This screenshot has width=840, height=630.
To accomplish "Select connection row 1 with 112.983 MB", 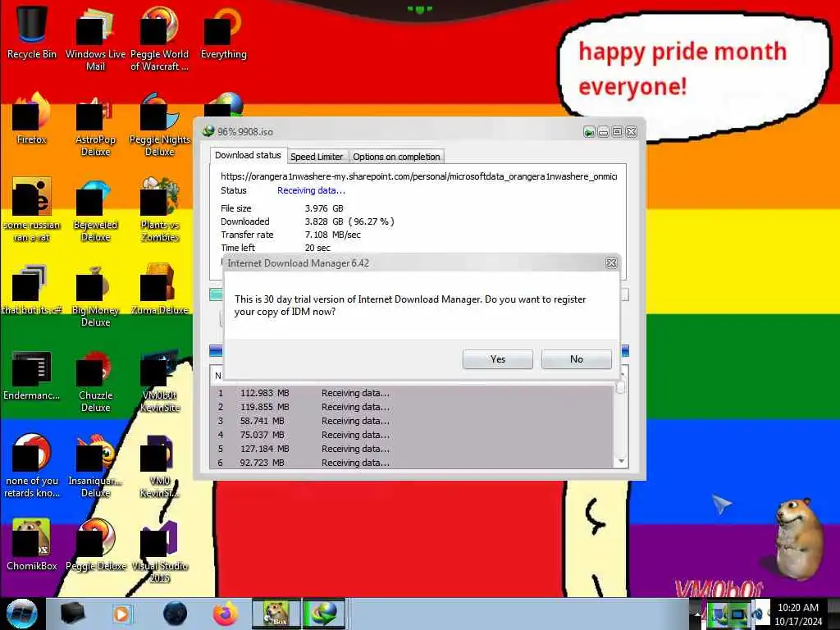I will pyautogui.click(x=412, y=393).
